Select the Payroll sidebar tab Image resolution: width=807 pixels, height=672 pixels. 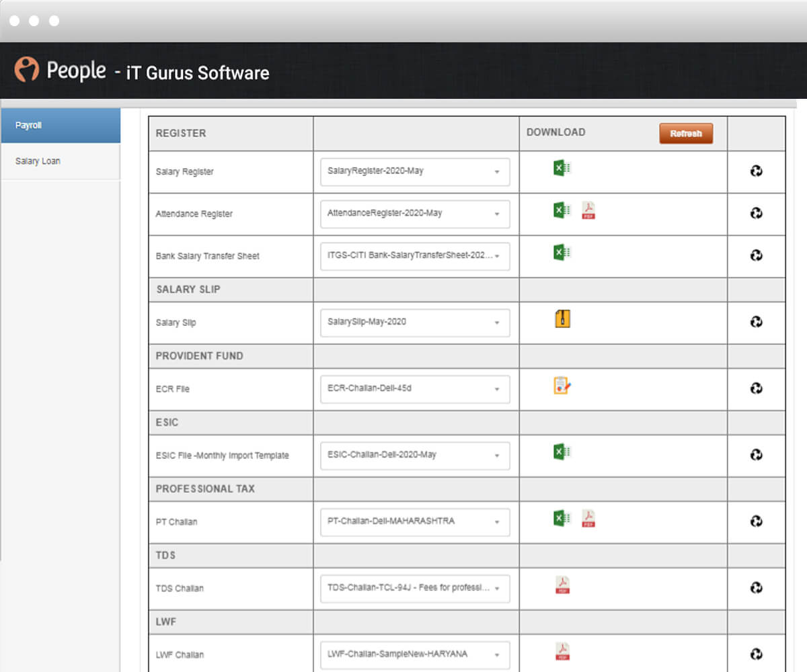pos(61,126)
